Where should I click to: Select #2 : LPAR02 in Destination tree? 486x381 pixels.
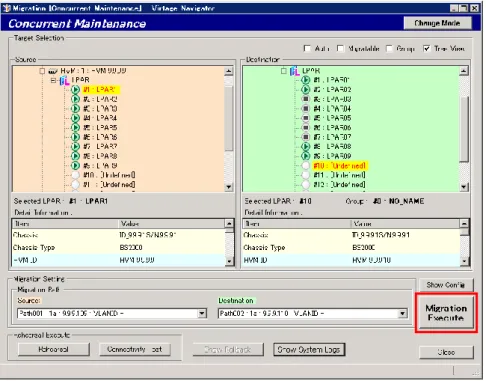pyautogui.click(x=332, y=89)
